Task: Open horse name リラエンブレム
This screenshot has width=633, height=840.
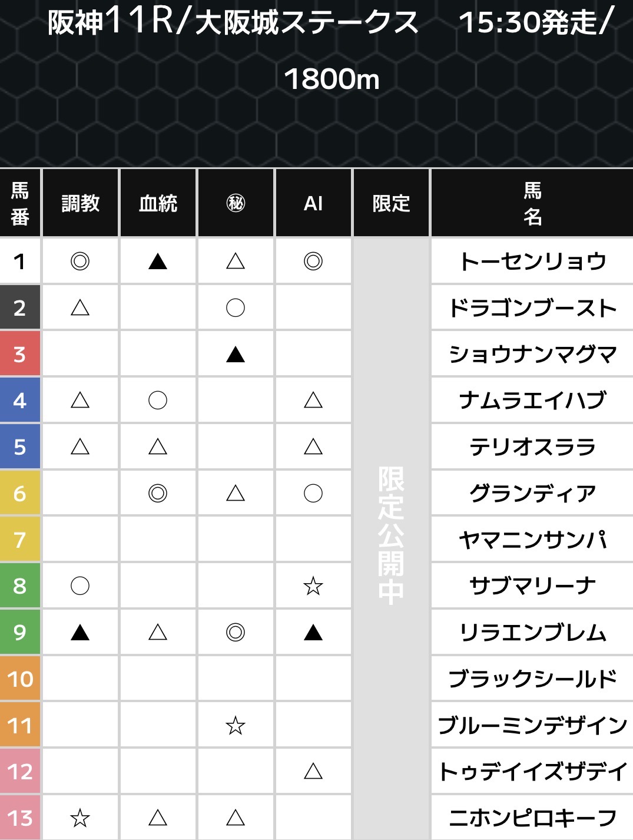Action: [532, 633]
